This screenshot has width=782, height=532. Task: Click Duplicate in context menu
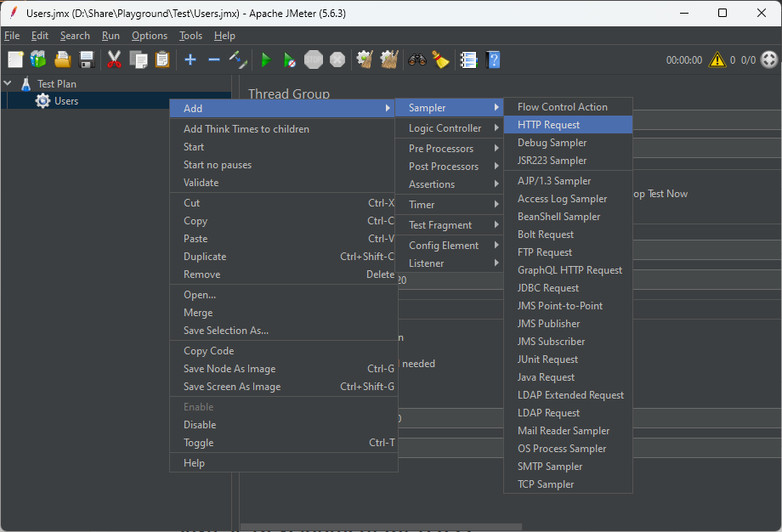click(x=284, y=257)
